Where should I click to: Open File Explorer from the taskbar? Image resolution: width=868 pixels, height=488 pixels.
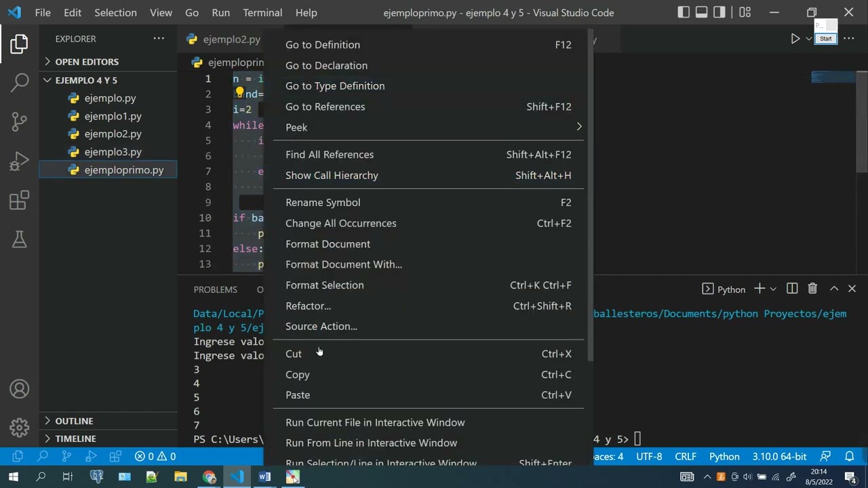(x=180, y=477)
